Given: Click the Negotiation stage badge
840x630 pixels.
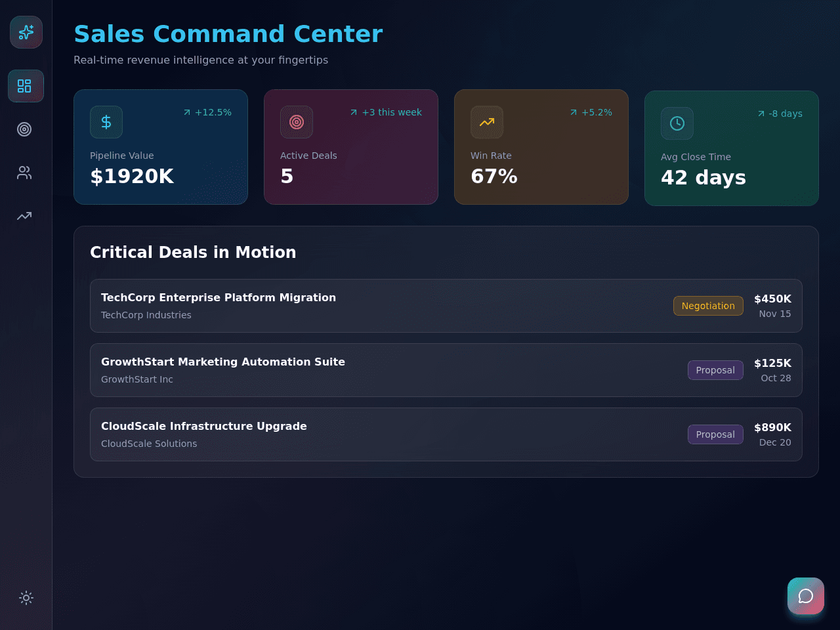Looking at the screenshot, I should [x=708, y=306].
